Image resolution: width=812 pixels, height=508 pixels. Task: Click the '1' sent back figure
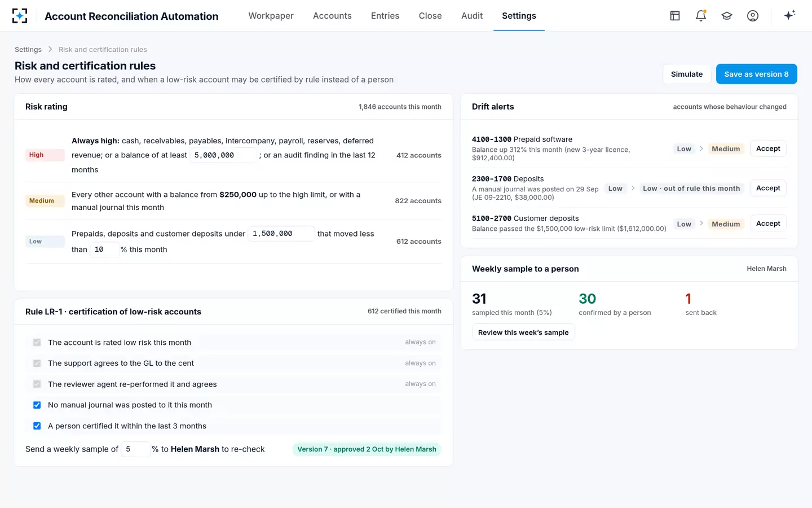pos(688,299)
